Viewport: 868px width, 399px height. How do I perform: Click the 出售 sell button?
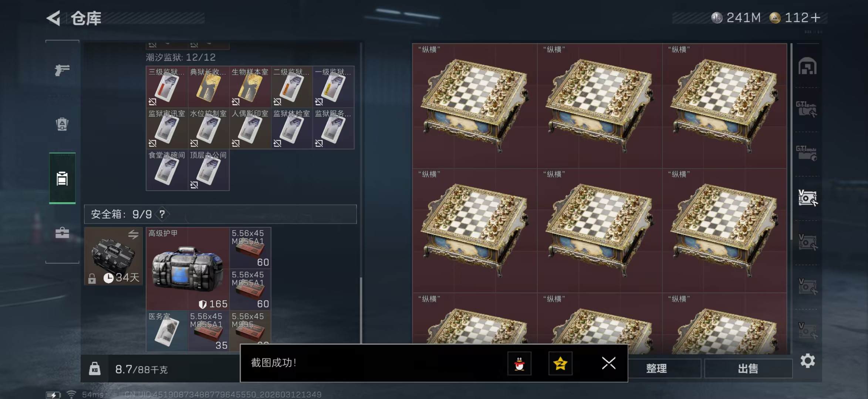coord(748,368)
